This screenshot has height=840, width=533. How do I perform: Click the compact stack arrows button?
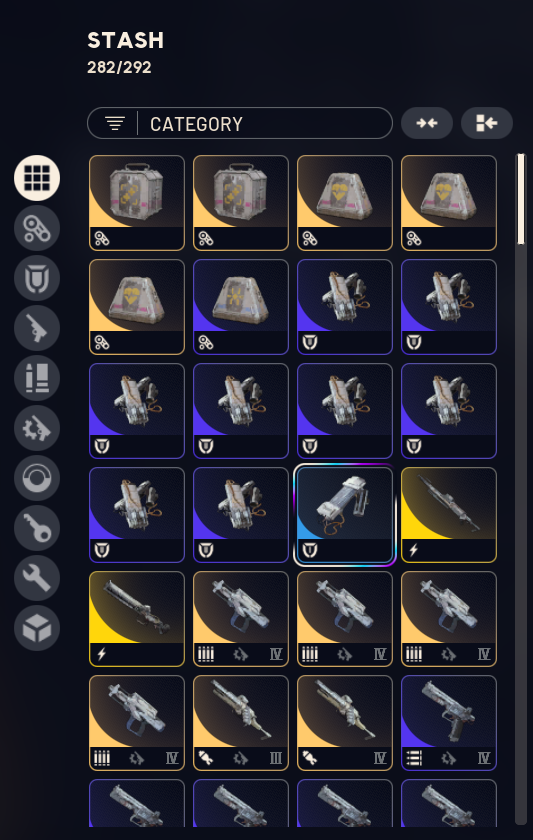click(x=427, y=123)
